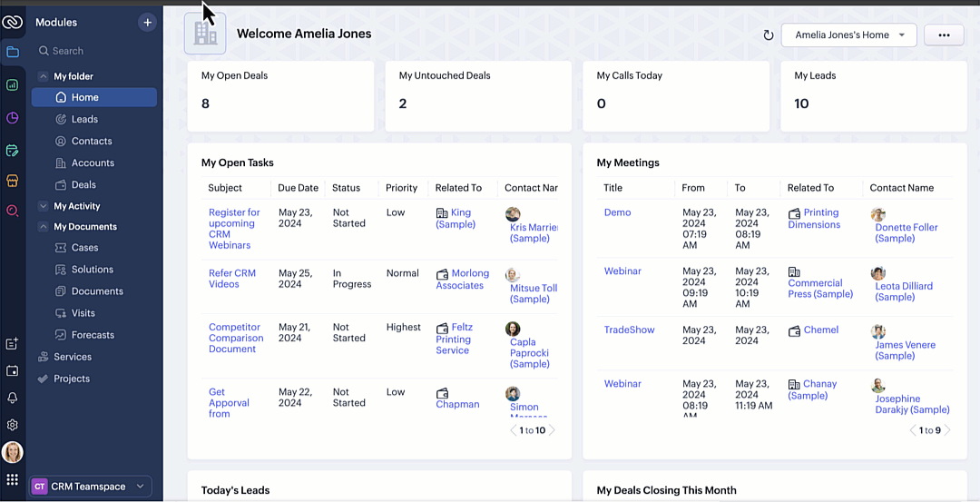
Task: Open the calendar icon in left rail
Action: coord(13,370)
